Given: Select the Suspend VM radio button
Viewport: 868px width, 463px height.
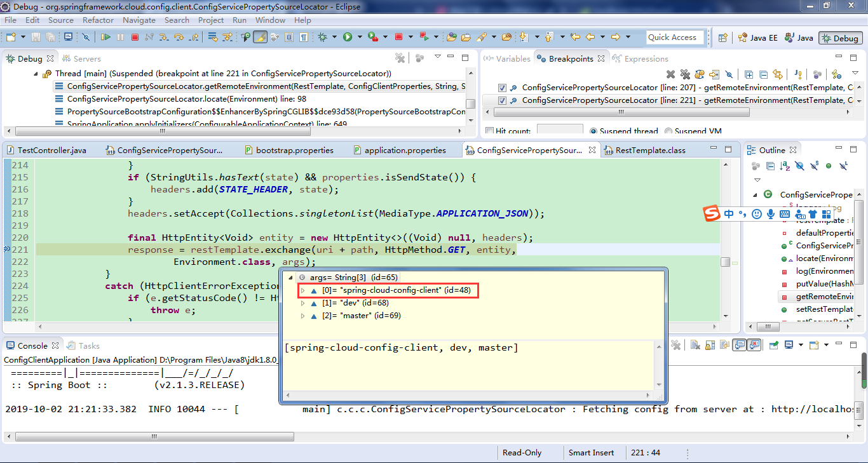Looking at the screenshot, I should [668, 131].
